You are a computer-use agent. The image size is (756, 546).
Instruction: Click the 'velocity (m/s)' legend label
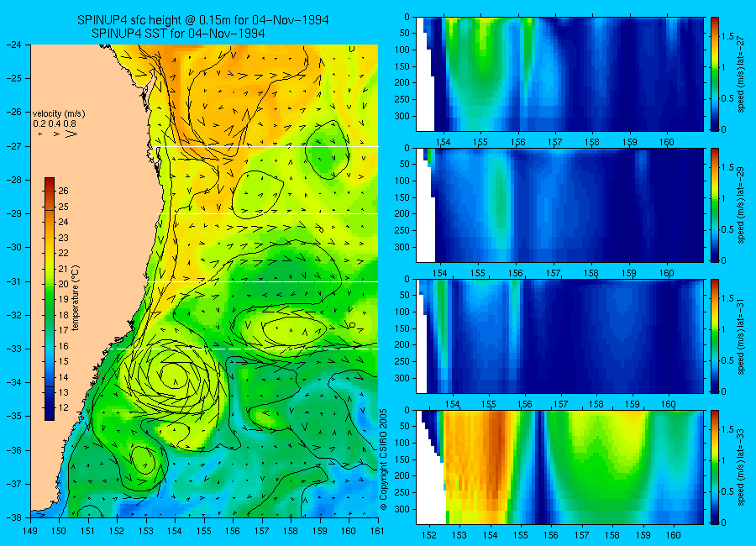(x=59, y=113)
